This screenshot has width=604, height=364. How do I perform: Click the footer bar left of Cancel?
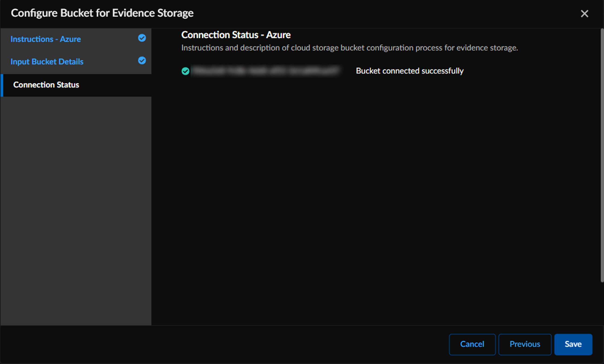pos(221,344)
